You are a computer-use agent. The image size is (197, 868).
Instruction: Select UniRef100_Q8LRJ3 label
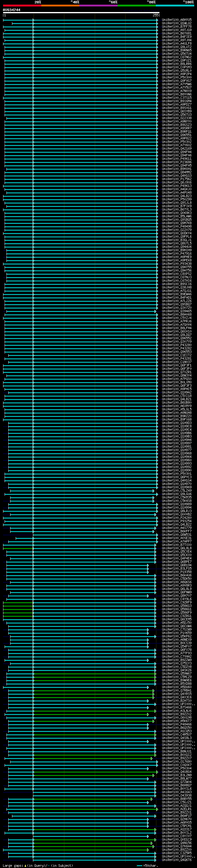click(x=177, y=511)
